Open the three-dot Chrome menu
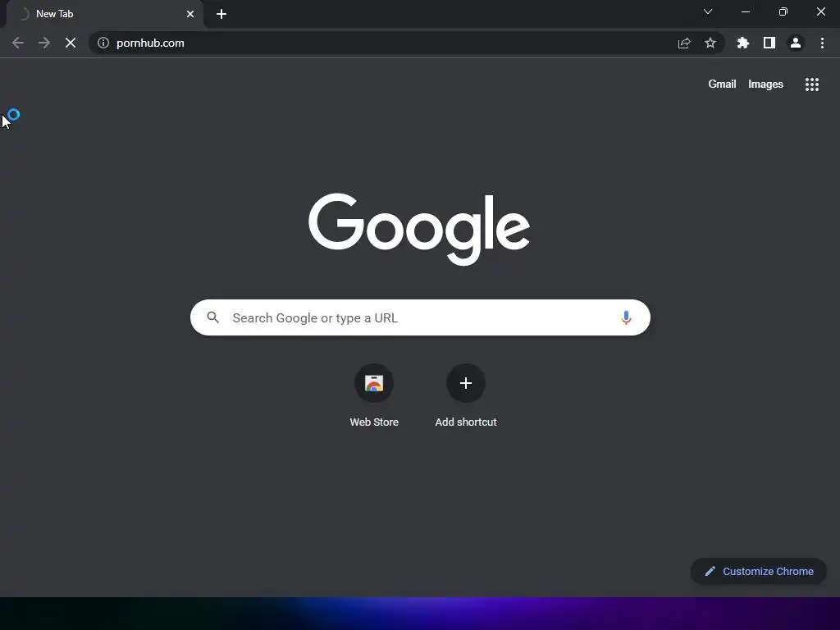Viewport: 840px width, 630px height. (x=822, y=43)
